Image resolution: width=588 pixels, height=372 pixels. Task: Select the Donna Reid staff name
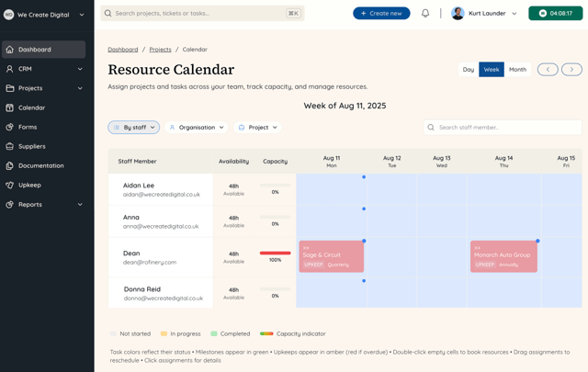click(x=142, y=289)
